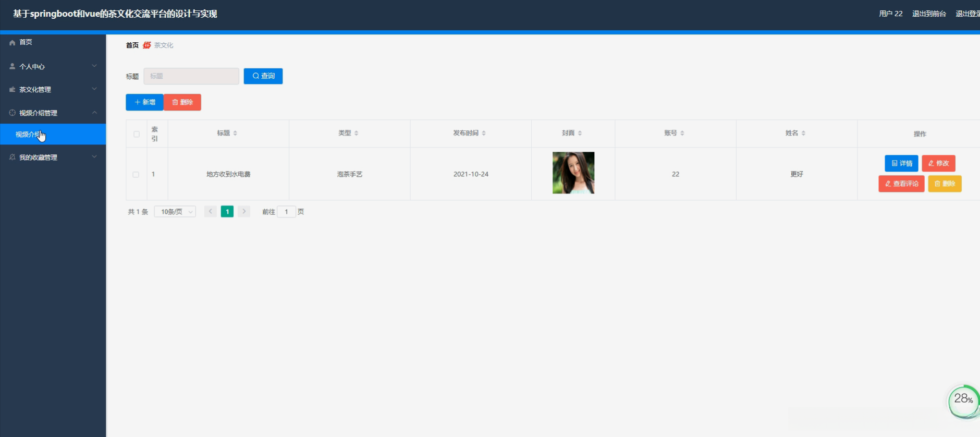Viewport: 980px width, 437px height.
Task: Sort the 发布时间 column using its sort arrows
Action: [x=484, y=133]
